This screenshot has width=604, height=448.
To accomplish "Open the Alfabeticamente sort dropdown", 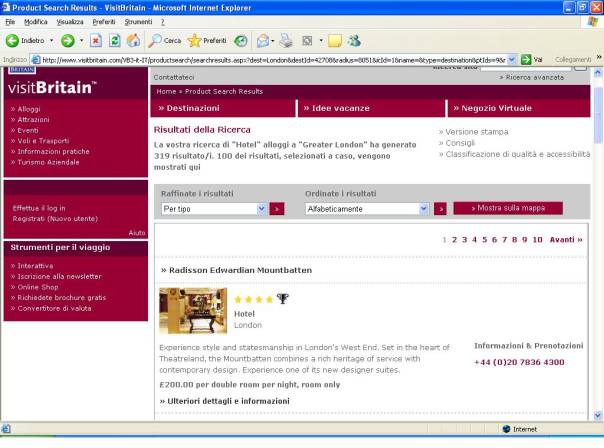I will 423,208.
